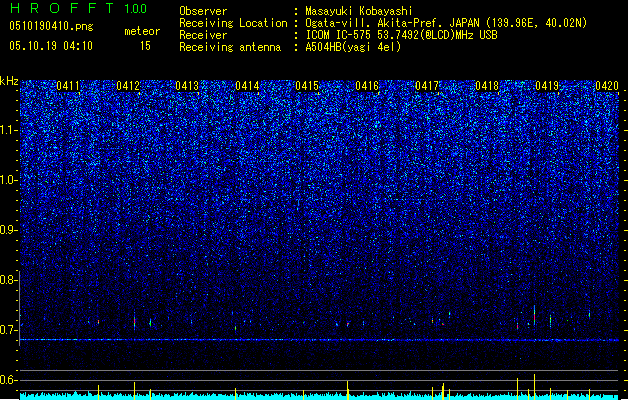
Task: Click the 0414 time marker
Action: (247, 86)
